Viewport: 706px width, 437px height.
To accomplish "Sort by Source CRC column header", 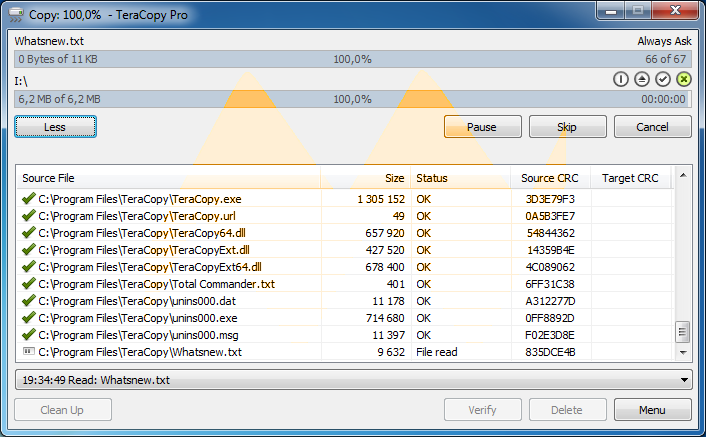I will (550, 178).
